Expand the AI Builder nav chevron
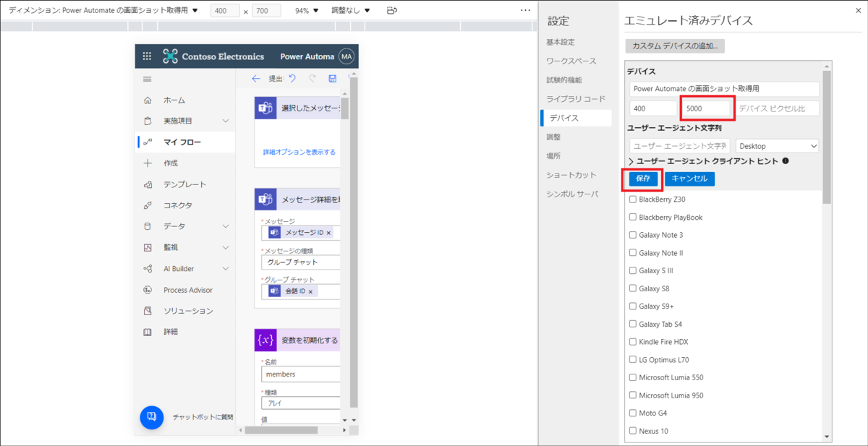Image resolution: width=868 pixels, height=446 pixels. [226, 268]
